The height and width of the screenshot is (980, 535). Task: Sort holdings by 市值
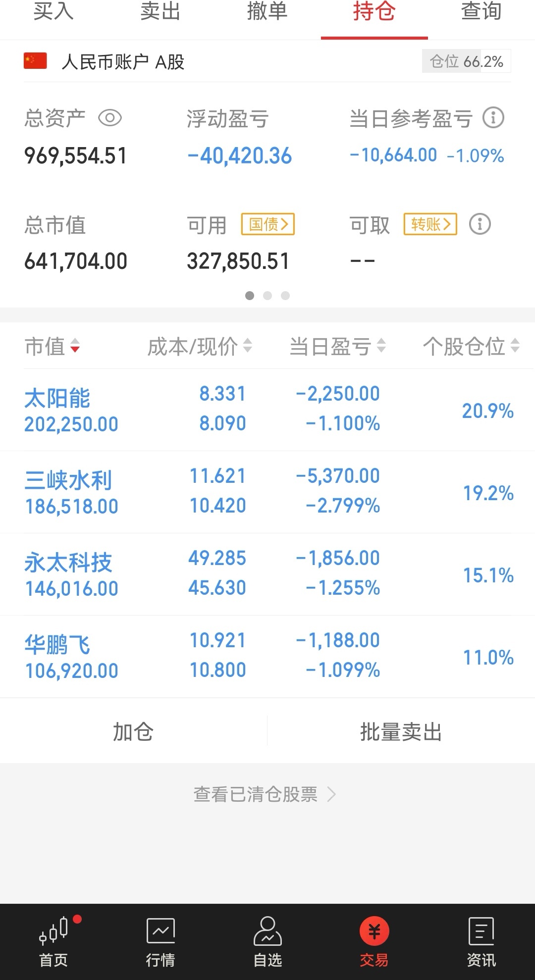(52, 346)
